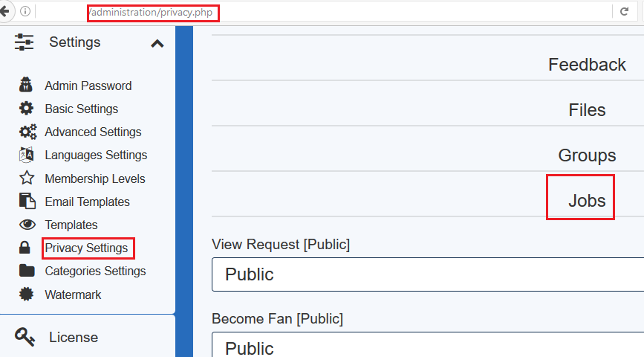Click the address bar URL field
The image size is (644, 357).
pyautogui.click(x=324, y=12)
